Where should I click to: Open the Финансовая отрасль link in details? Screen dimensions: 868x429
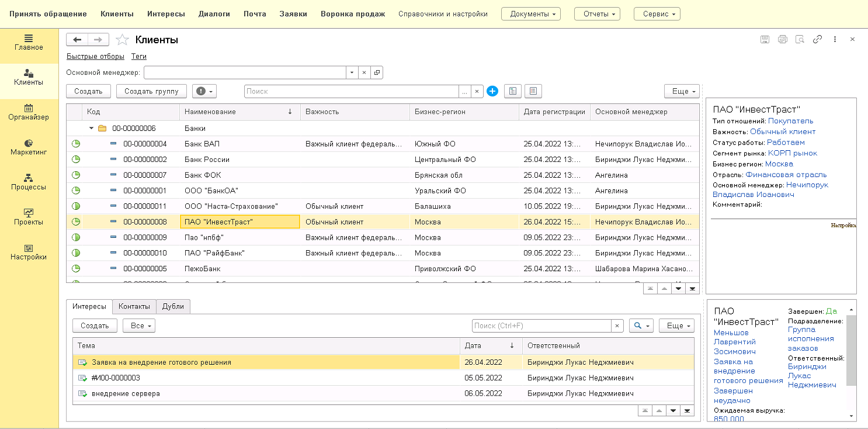(x=786, y=174)
